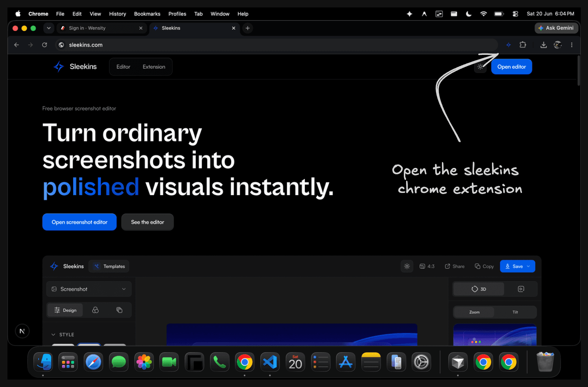Viewport: 588px width, 387px height.
Task: Open System Settings from the Dock
Action: click(x=421, y=362)
